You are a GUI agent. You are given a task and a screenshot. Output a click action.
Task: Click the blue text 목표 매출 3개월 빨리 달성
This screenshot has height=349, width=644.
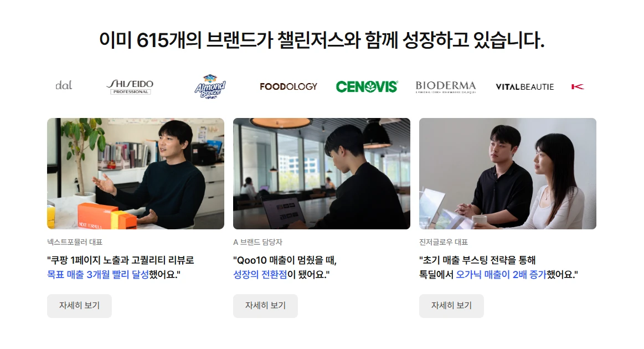pos(98,275)
